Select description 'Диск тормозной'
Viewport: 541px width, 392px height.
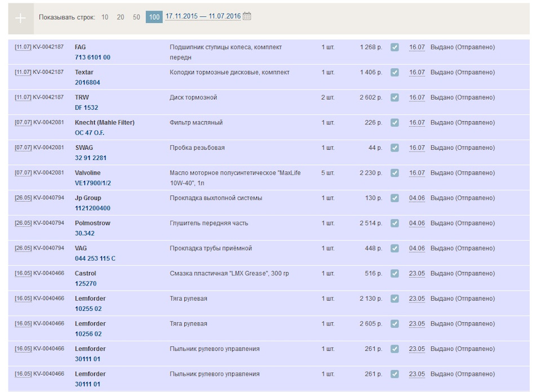193,97
